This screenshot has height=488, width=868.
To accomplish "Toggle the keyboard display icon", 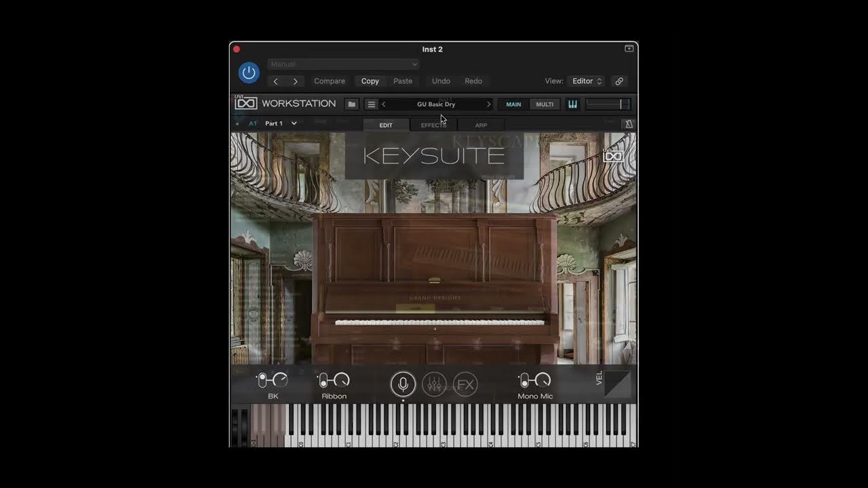I will [572, 104].
